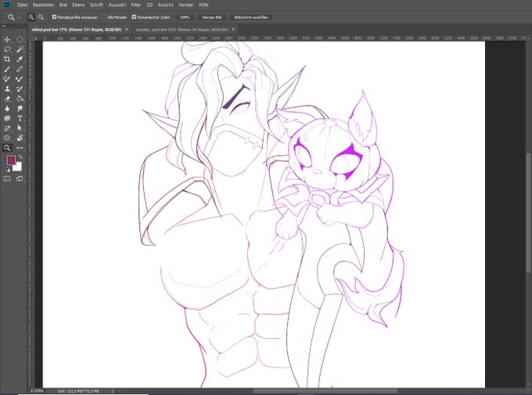Select the History Brush tool
532x395 pixels.
pyautogui.click(x=20, y=89)
